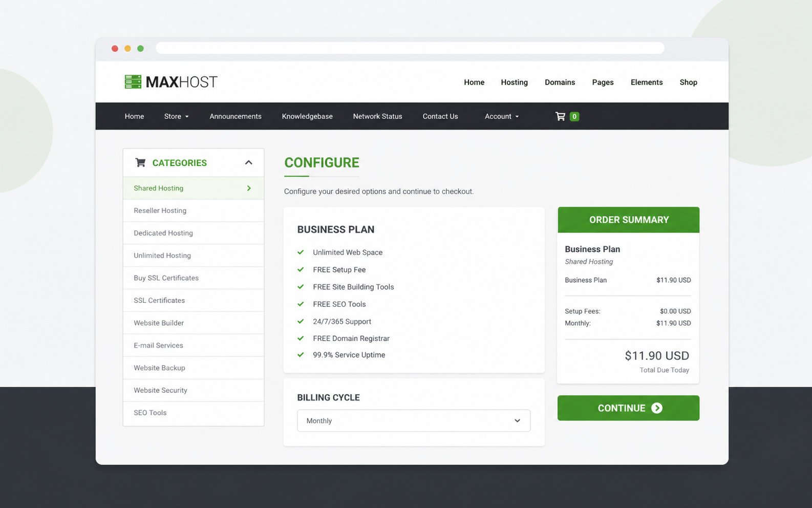
Task: Select the SSL Certificates category row
Action: (194, 301)
